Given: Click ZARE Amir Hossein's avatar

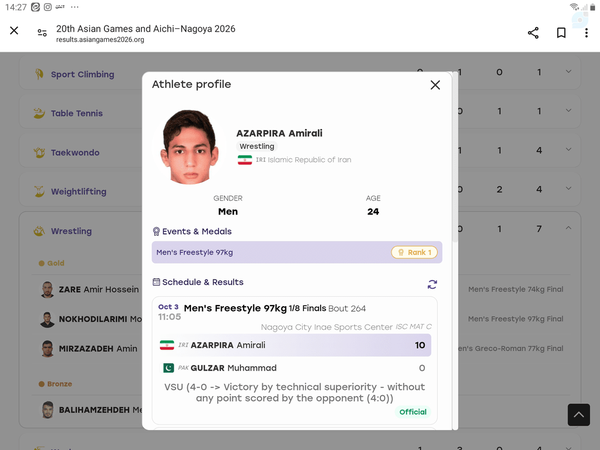Looking at the screenshot, I should point(47,290).
